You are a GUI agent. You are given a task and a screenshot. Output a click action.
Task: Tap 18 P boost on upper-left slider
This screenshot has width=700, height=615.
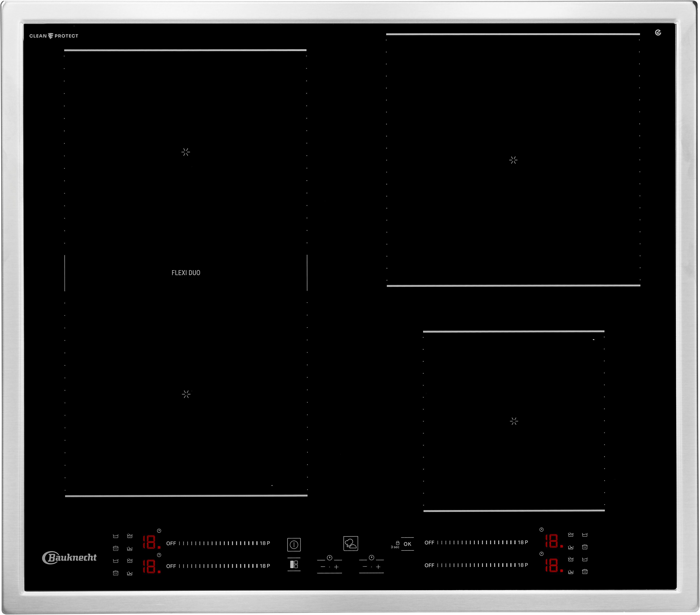pyautogui.click(x=265, y=543)
